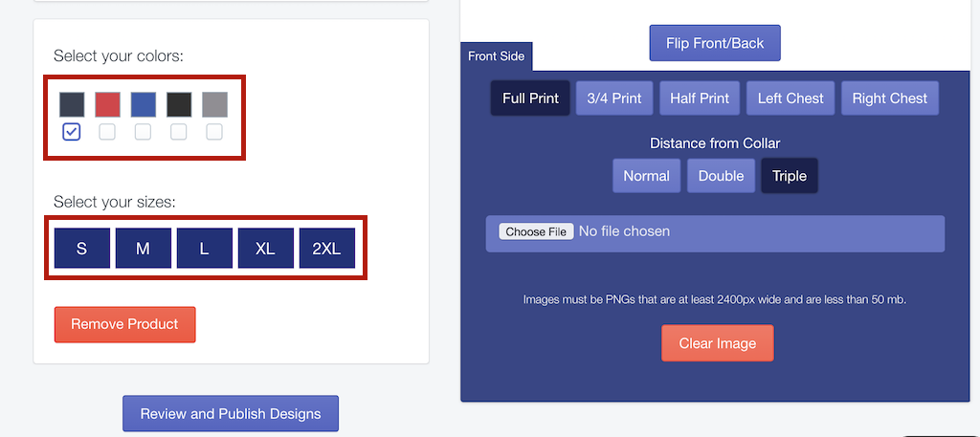The image size is (980, 437).
Task: Enable the checkbox under red swatch
Action: [107, 132]
